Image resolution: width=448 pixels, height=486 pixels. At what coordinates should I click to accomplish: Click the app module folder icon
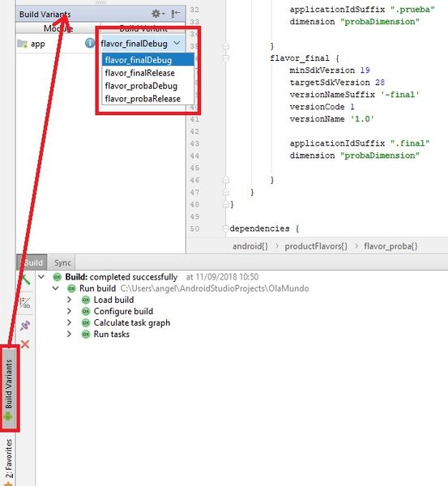22,44
